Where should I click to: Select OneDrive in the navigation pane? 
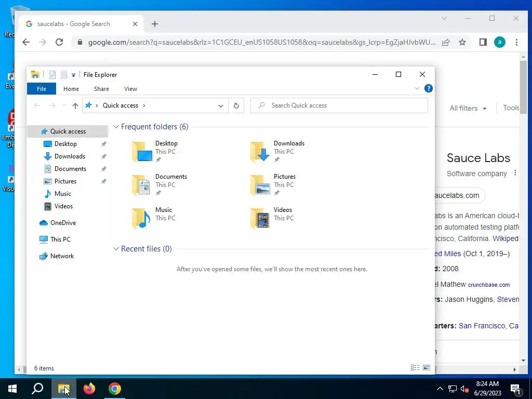63,223
